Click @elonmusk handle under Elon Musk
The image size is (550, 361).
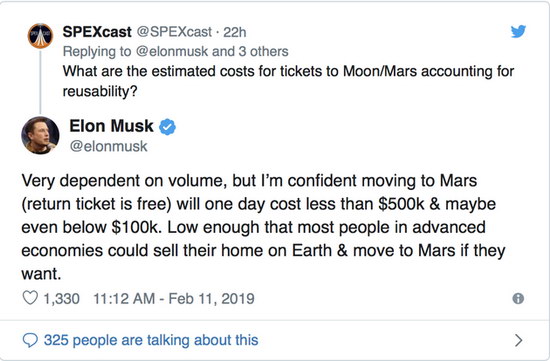point(108,146)
